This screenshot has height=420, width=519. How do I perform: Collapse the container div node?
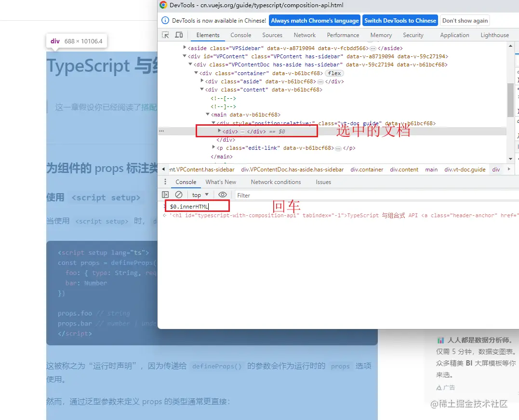pyautogui.click(x=196, y=72)
